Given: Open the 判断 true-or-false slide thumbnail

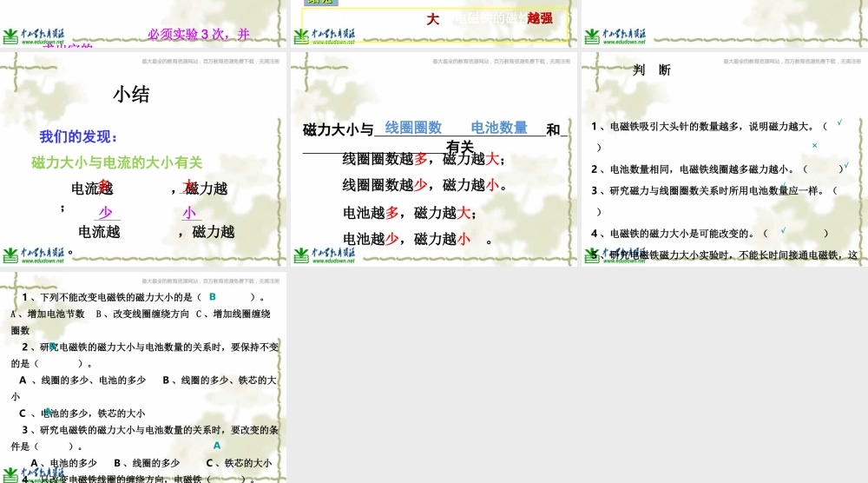Looking at the screenshot, I should pos(725,159).
